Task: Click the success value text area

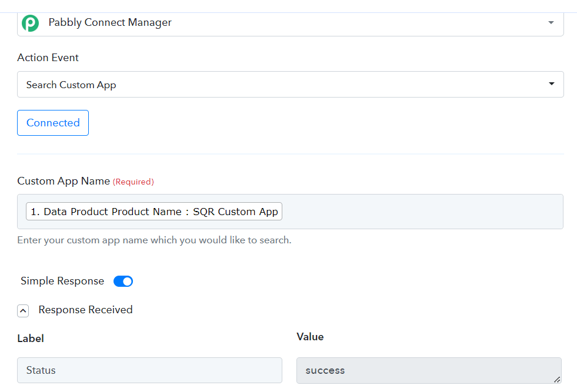Action: (429, 370)
